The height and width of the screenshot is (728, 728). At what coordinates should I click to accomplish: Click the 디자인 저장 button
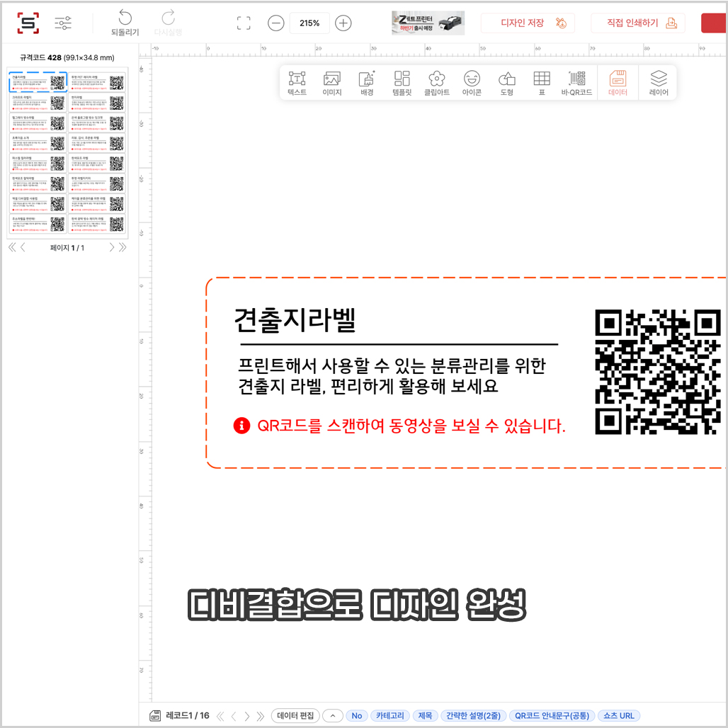click(x=528, y=23)
